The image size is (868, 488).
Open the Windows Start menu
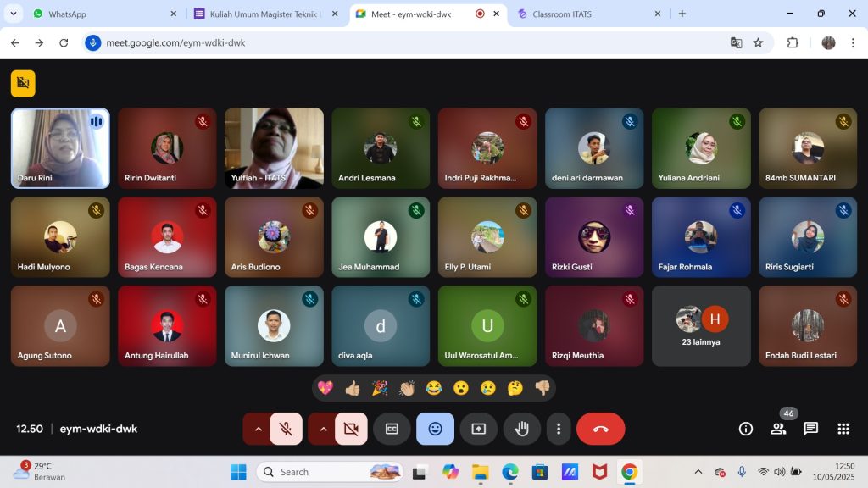pos(238,472)
